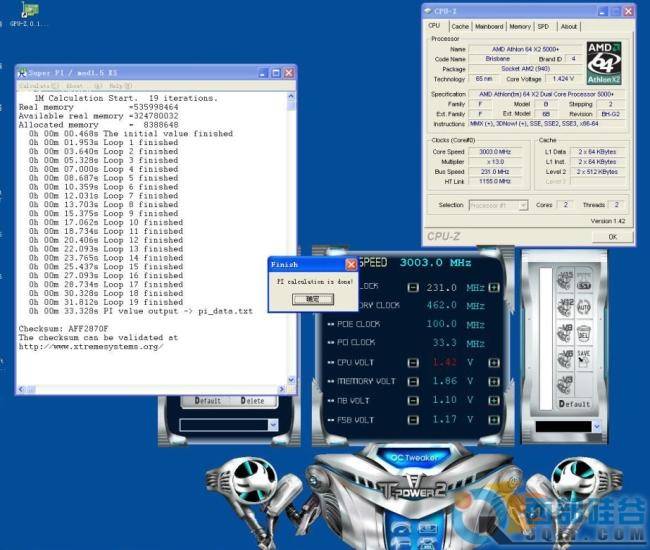
Task: Click the processor Name field in CPU-Z
Action: [x=525, y=49]
